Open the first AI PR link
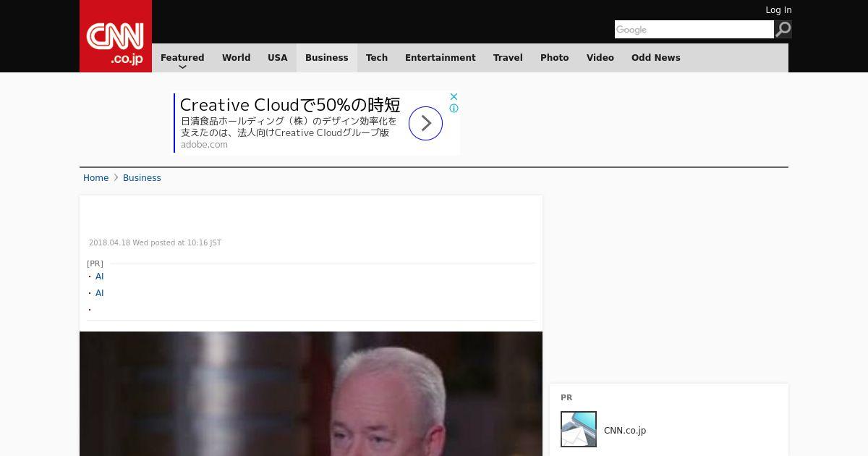This screenshot has width=868, height=456. tap(100, 276)
